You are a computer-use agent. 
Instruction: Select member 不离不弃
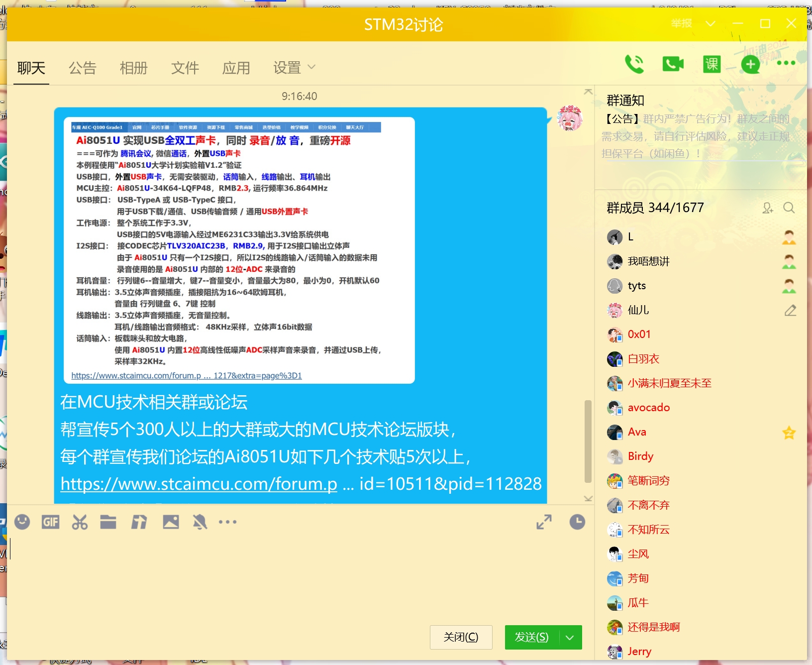coord(649,505)
